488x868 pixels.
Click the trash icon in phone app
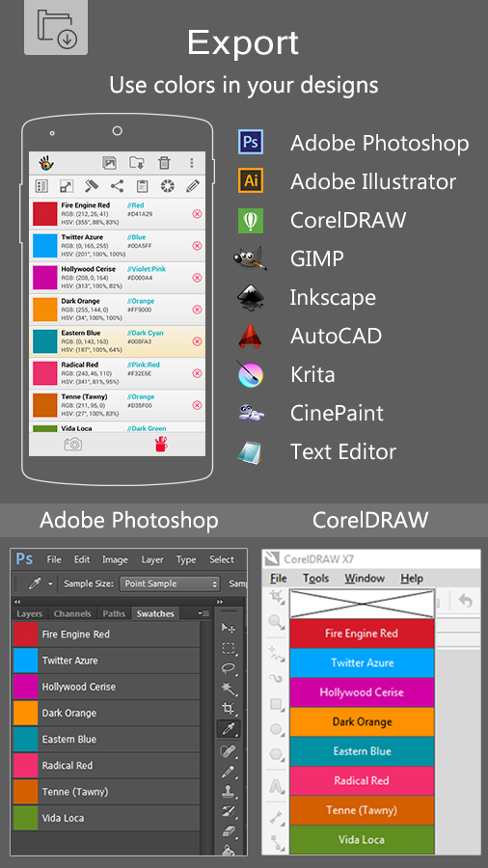[164, 163]
